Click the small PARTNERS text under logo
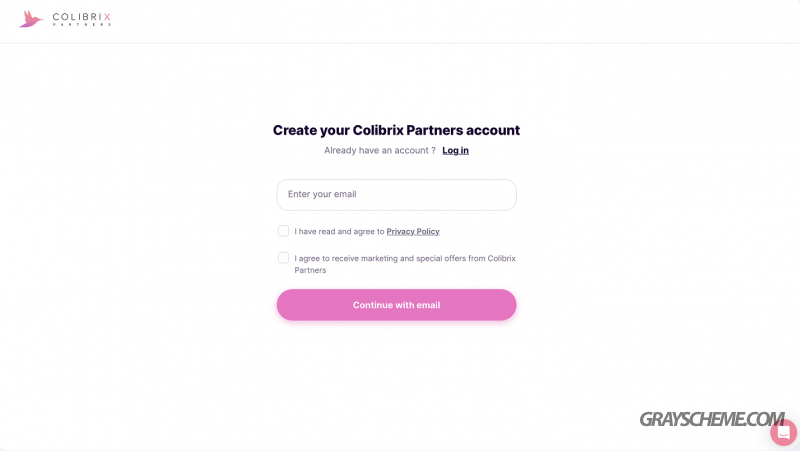Screen dimensions: 800x451 [82, 24]
